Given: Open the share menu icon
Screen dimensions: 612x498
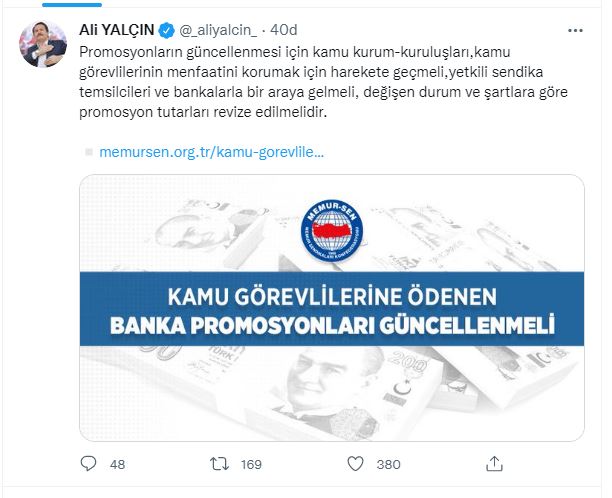Looking at the screenshot, I should [493, 464].
